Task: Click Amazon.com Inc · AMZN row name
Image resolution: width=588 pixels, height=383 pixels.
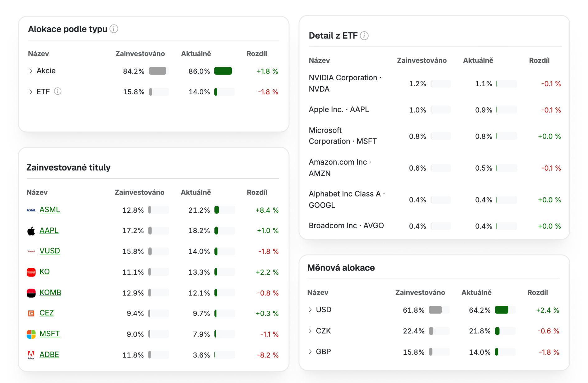Action: point(340,168)
